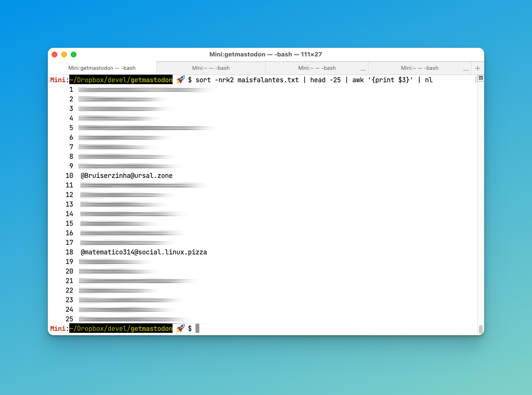Minimize the Terminal window with the yellow button
This screenshot has height=395, width=532.
[64, 55]
